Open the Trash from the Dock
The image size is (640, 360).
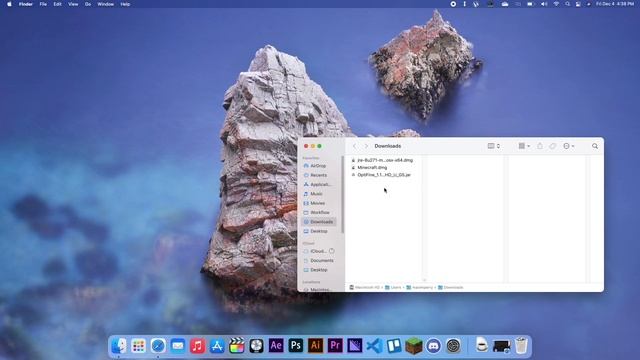coord(521,346)
